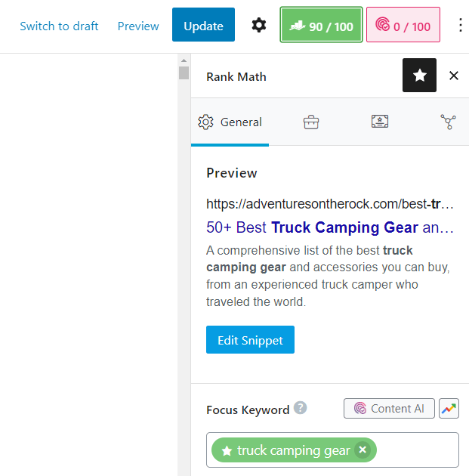The width and height of the screenshot is (469, 476).
Task: Switch to the General tab
Action: click(230, 122)
